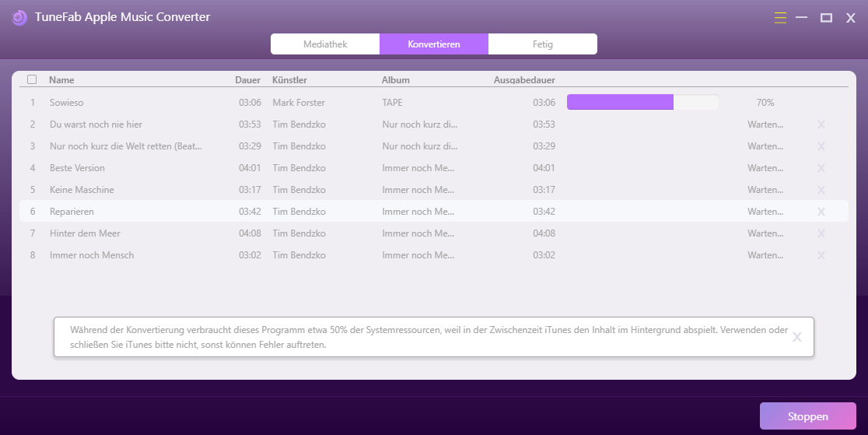The height and width of the screenshot is (435, 868).
Task: Open the Fetig tab
Action: coord(543,44)
